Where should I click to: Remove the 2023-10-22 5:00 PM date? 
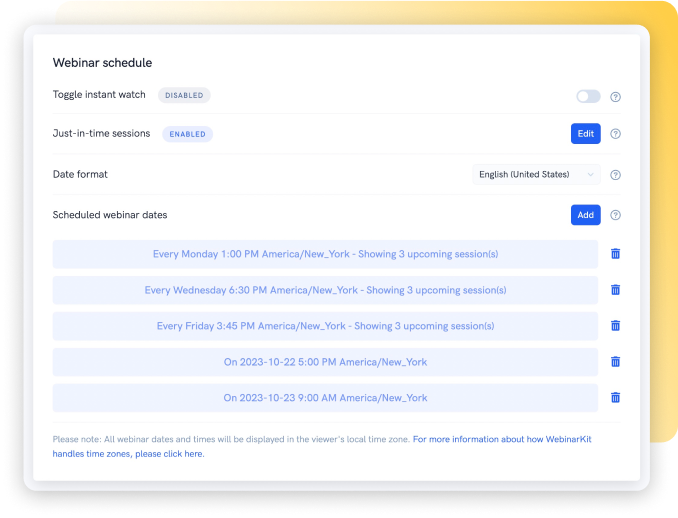615,362
